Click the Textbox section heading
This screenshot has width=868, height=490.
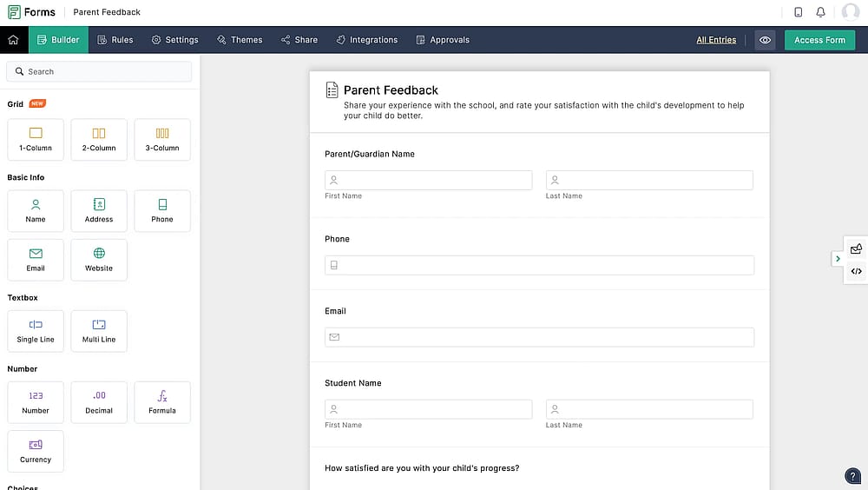click(x=23, y=298)
